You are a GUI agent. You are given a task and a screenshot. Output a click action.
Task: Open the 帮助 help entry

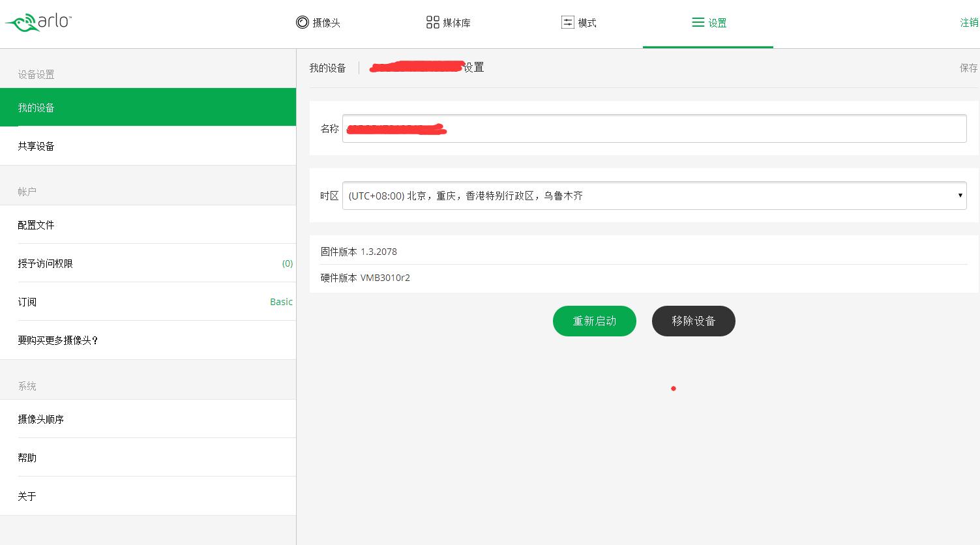pos(148,457)
